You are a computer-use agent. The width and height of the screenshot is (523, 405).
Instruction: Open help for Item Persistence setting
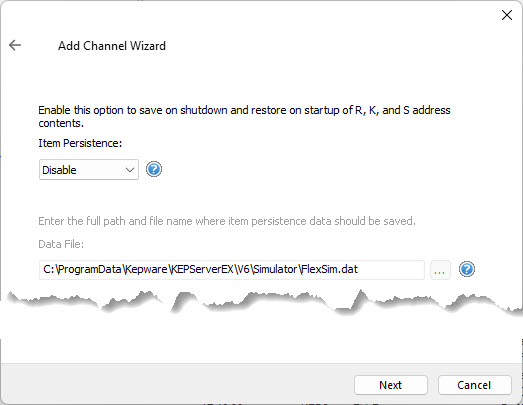(154, 169)
